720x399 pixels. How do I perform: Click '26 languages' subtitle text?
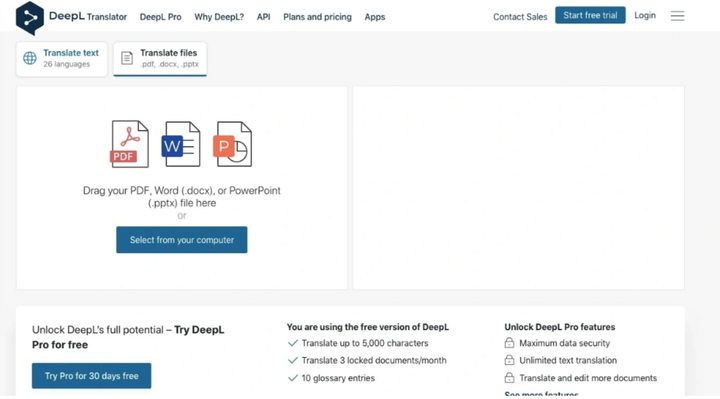[x=67, y=64]
